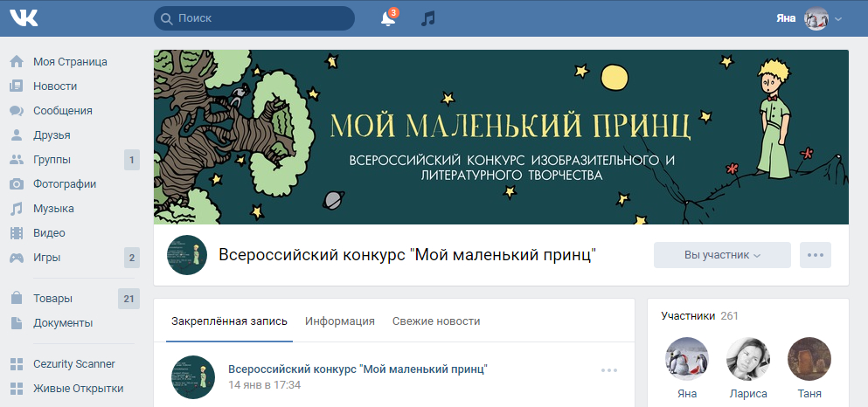Image resolution: width=868 pixels, height=407 pixels.
Task: Click member Таня's avatar
Action: pyautogui.click(x=809, y=359)
